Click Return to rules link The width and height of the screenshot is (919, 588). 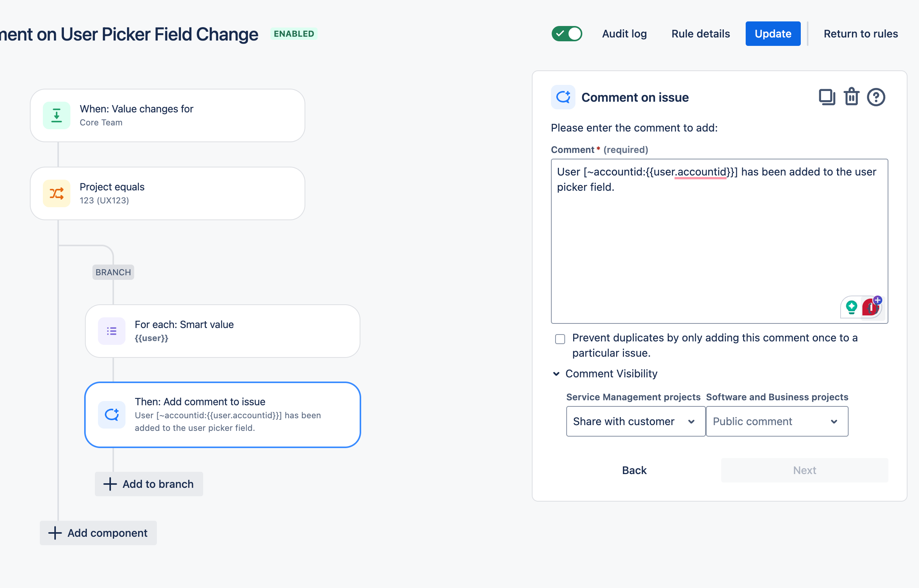(861, 34)
